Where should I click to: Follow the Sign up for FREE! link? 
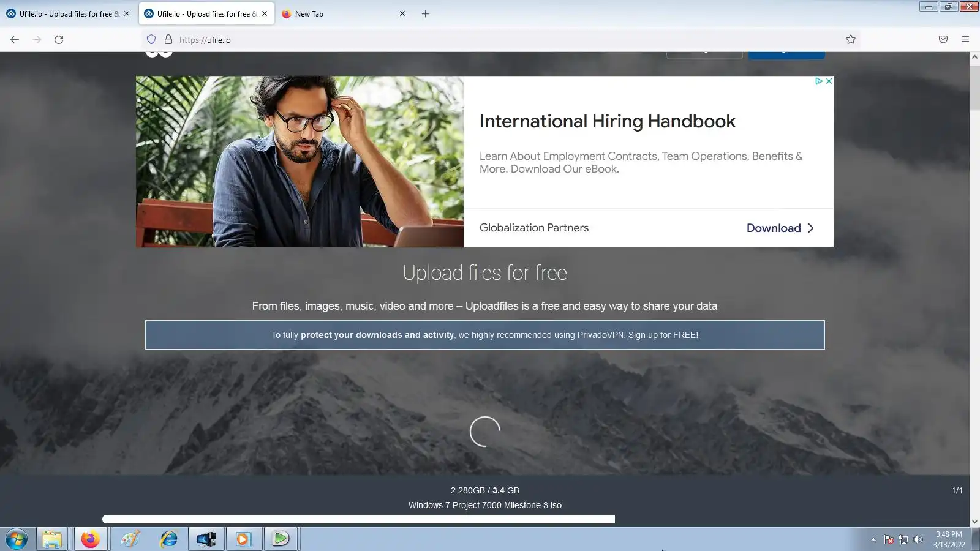click(663, 335)
